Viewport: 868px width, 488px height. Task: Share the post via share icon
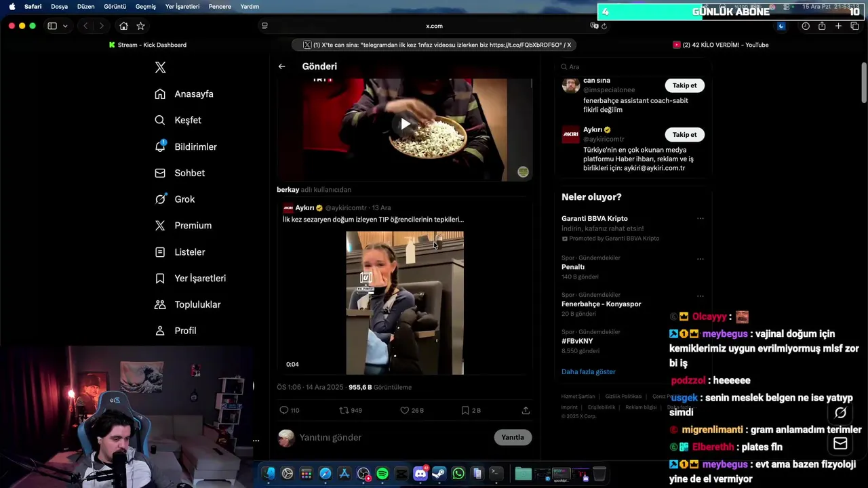(x=526, y=410)
